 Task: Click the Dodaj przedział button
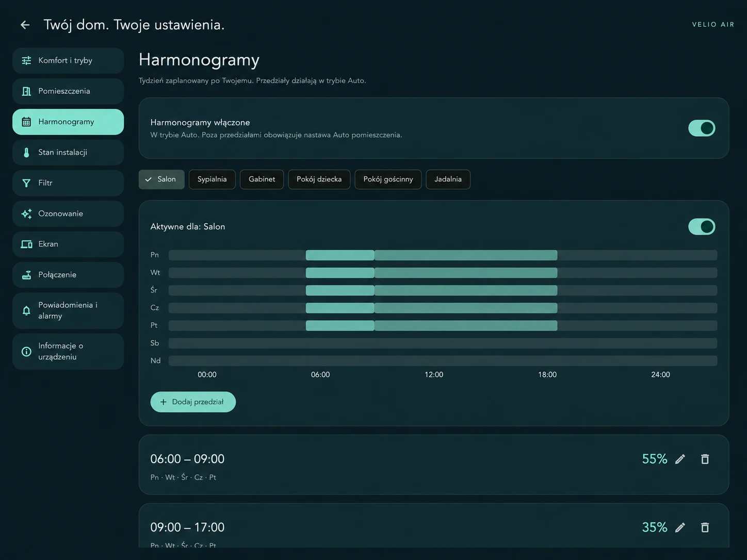pyautogui.click(x=193, y=402)
